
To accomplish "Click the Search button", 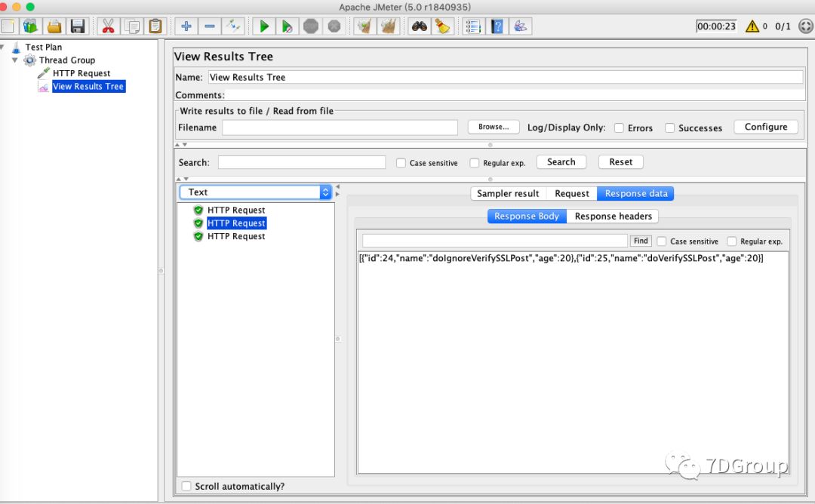I will coord(561,162).
